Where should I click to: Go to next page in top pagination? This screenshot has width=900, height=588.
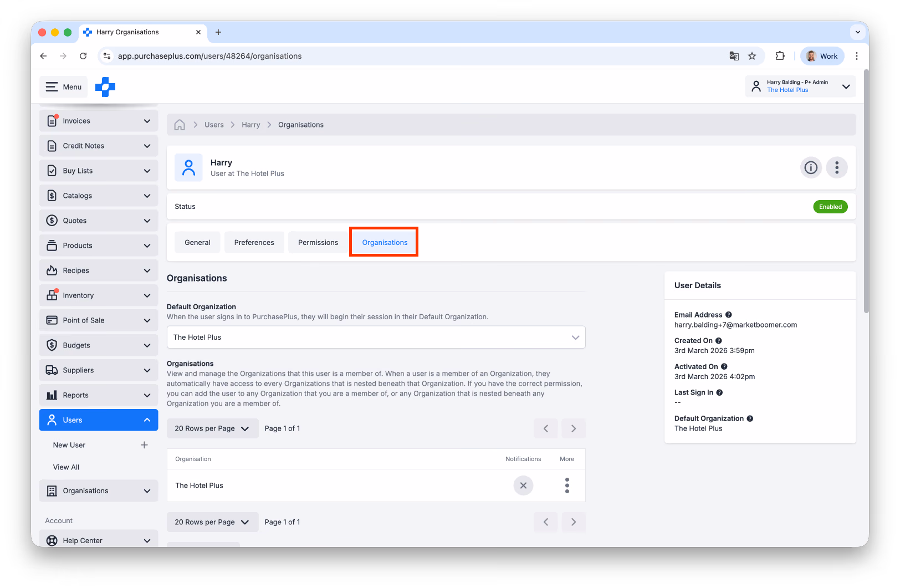click(574, 428)
